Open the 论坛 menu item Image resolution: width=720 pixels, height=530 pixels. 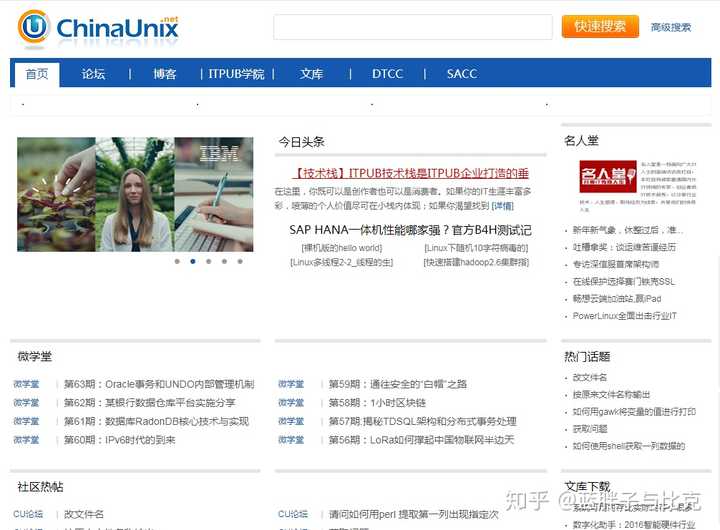(x=93, y=74)
